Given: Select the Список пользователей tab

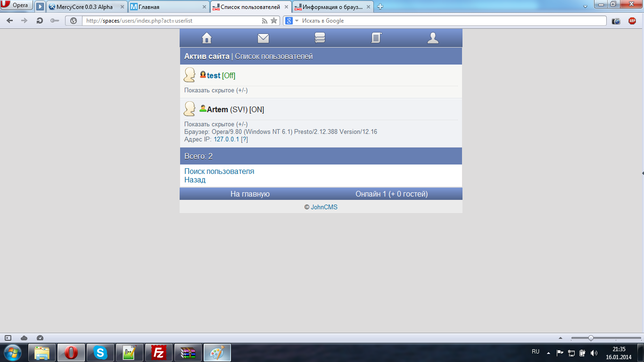Looking at the screenshot, I should 251,7.
